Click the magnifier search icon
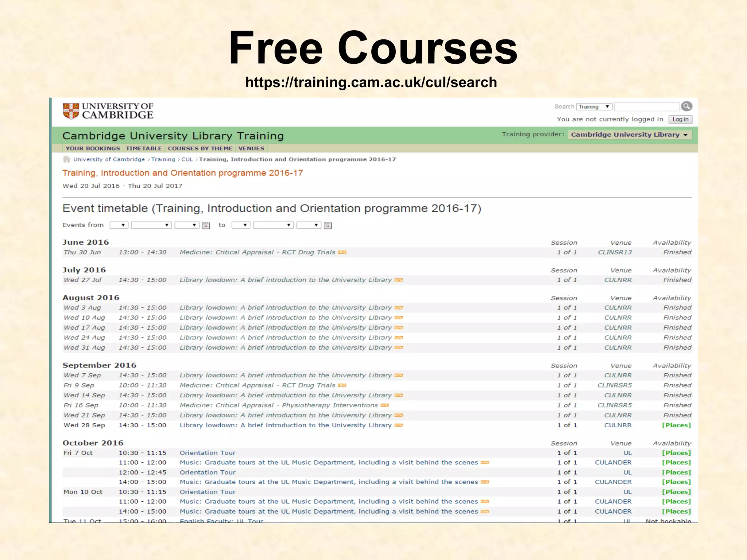 point(686,106)
